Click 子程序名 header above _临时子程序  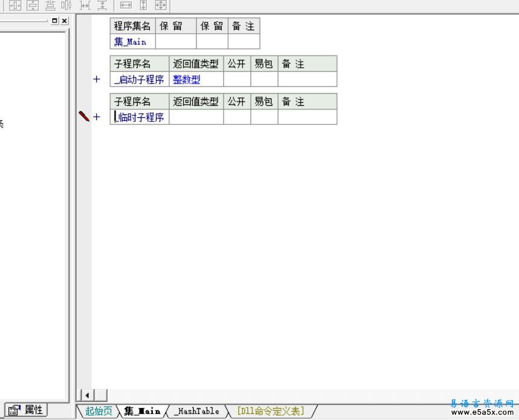140,102
